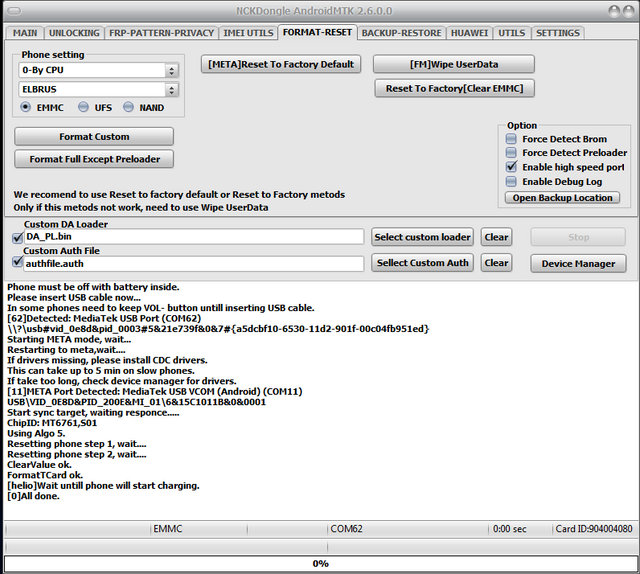This screenshot has height=574, width=640.
Task: Select the EMMC radio button
Action: 25,107
